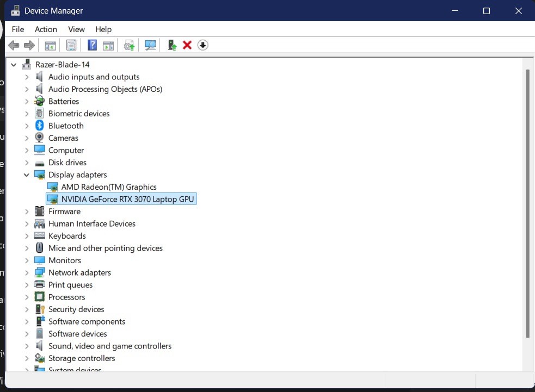The width and height of the screenshot is (535, 392).
Task: Click the Show/Hide console tree icon
Action: 50,45
